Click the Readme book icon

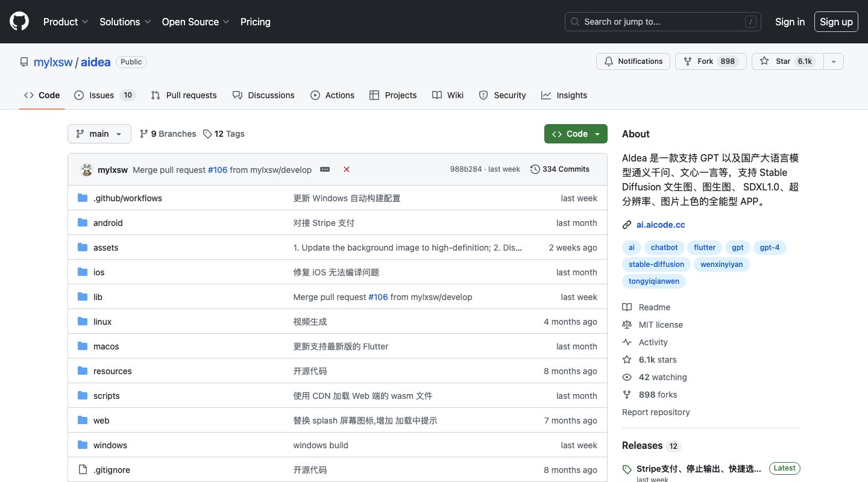pos(627,307)
